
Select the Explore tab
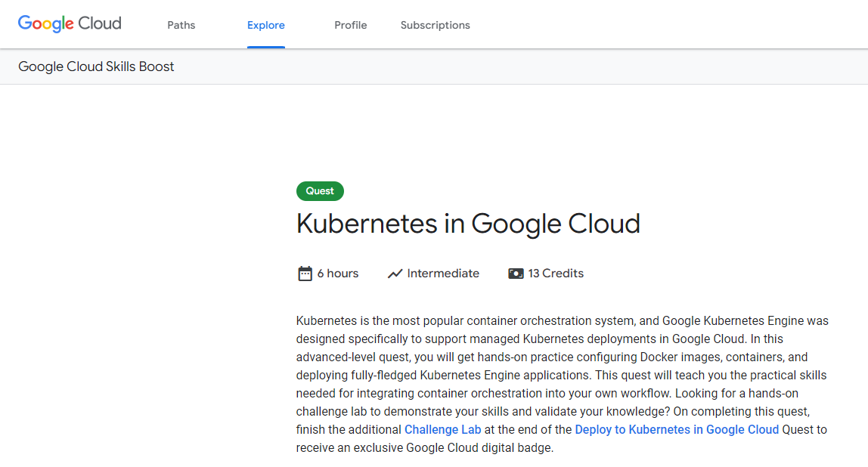[265, 25]
